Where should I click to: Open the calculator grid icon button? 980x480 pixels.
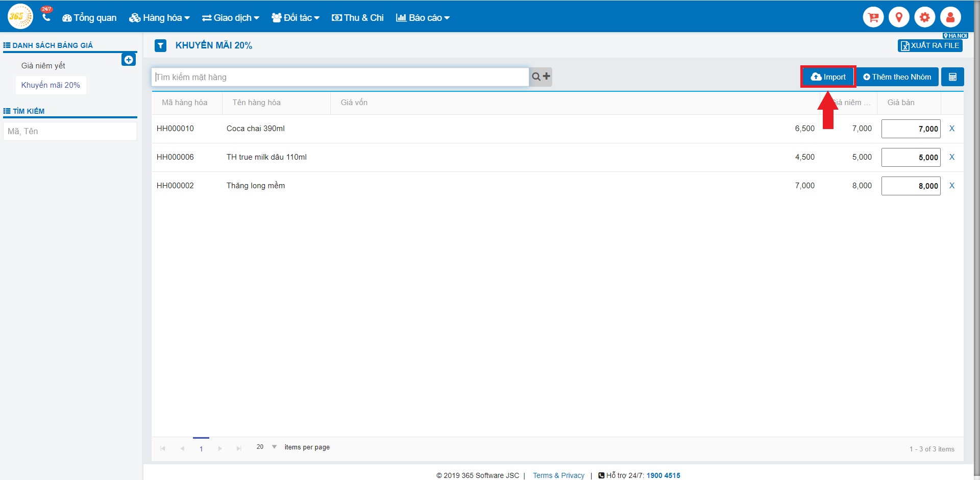952,77
